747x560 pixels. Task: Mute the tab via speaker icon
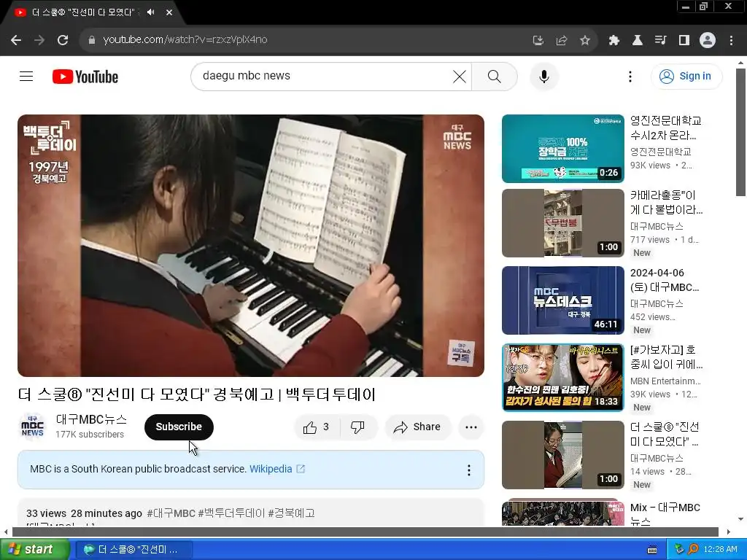click(x=151, y=12)
